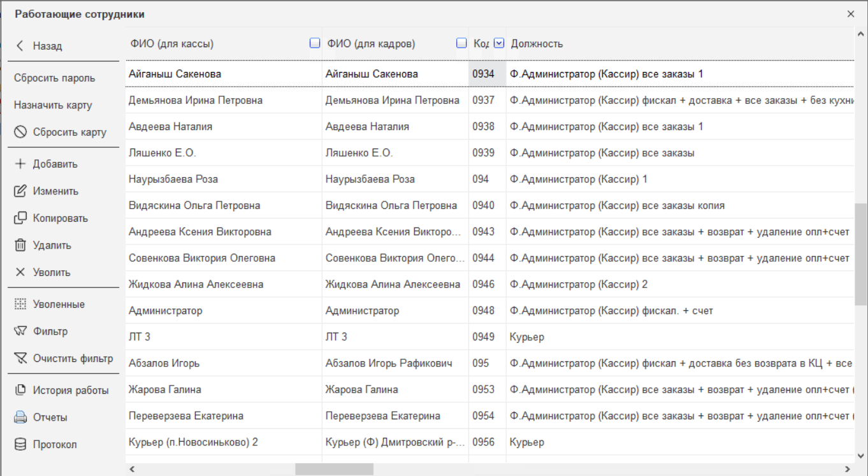Click the Сбросить карту prohibition icon
868x476 pixels.
click(x=20, y=133)
